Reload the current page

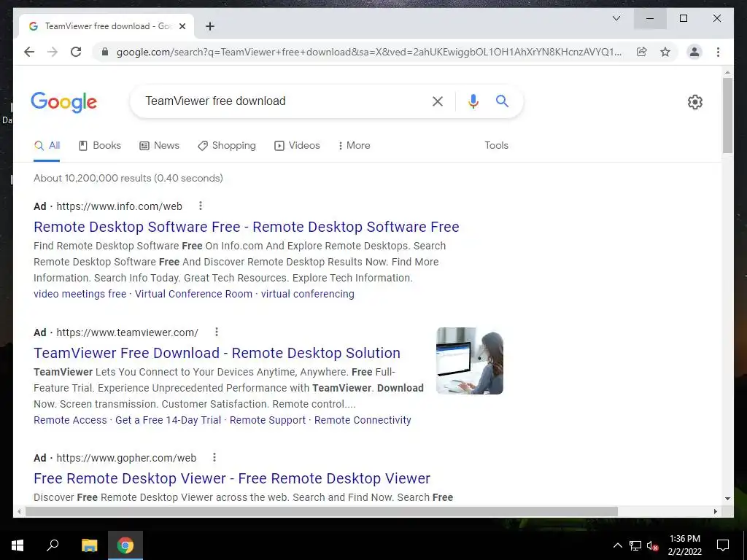pyautogui.click(x=76, y=52)
